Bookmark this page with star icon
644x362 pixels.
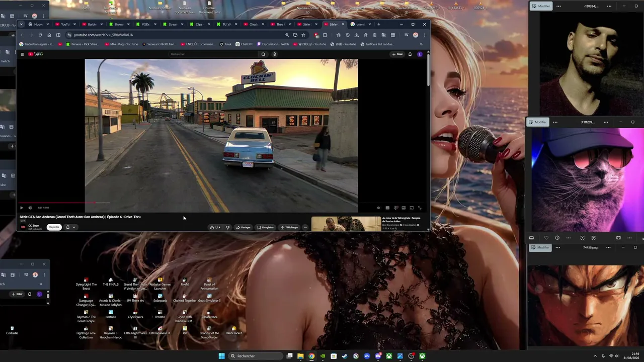coord(303,35)
